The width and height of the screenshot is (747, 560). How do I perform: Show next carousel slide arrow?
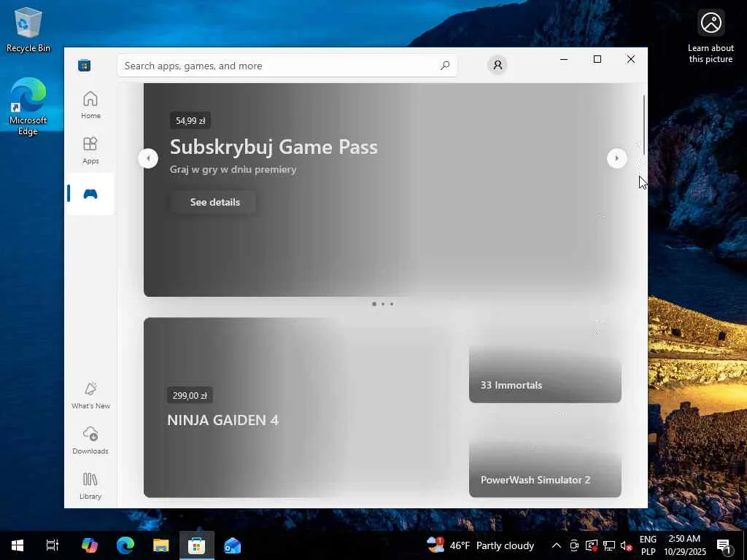pos(617,158)
